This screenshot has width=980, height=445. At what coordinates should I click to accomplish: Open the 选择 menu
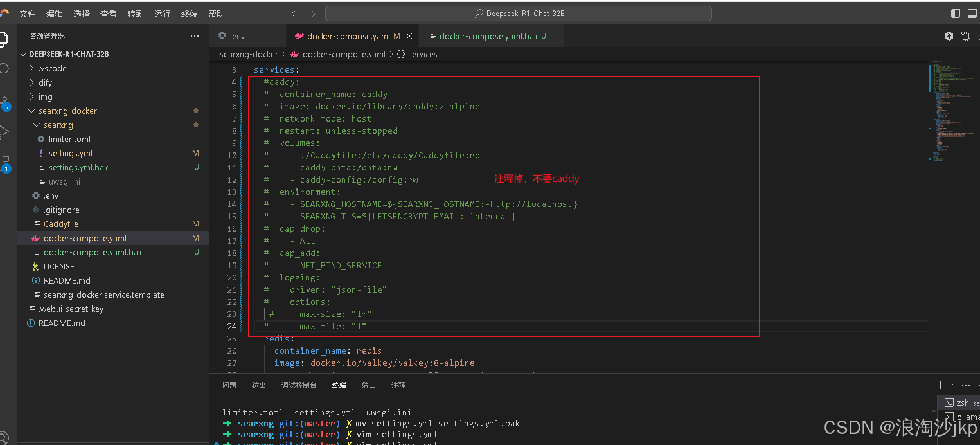[x=82, y=14]
